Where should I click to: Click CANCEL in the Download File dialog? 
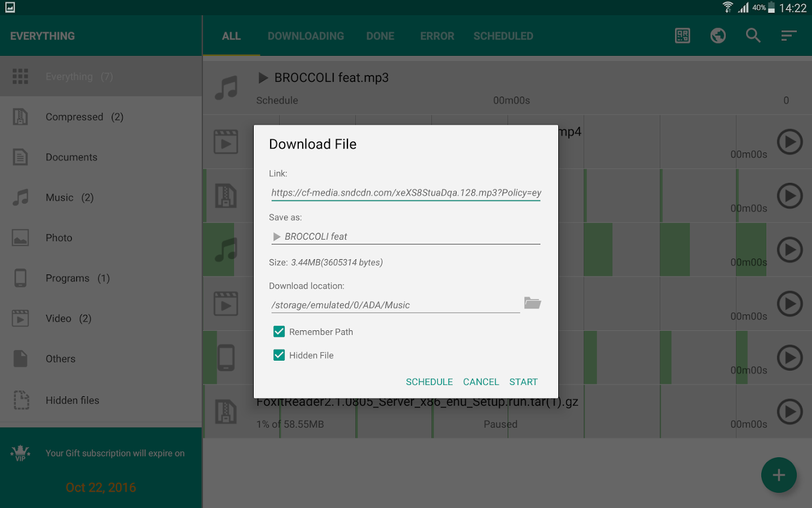point(481,382)
